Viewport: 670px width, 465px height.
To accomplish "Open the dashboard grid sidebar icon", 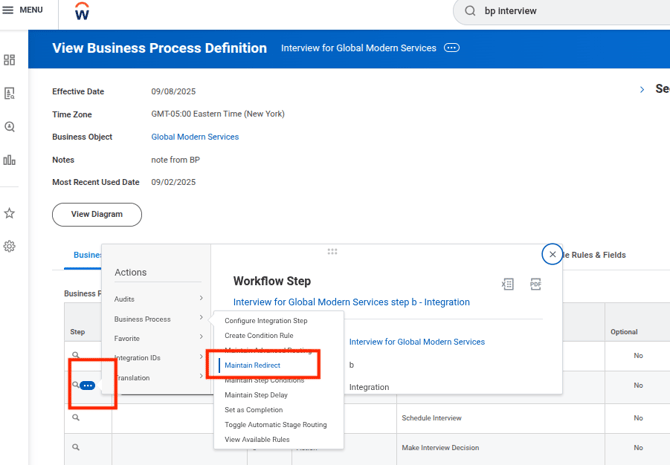I will coord(9,60).
